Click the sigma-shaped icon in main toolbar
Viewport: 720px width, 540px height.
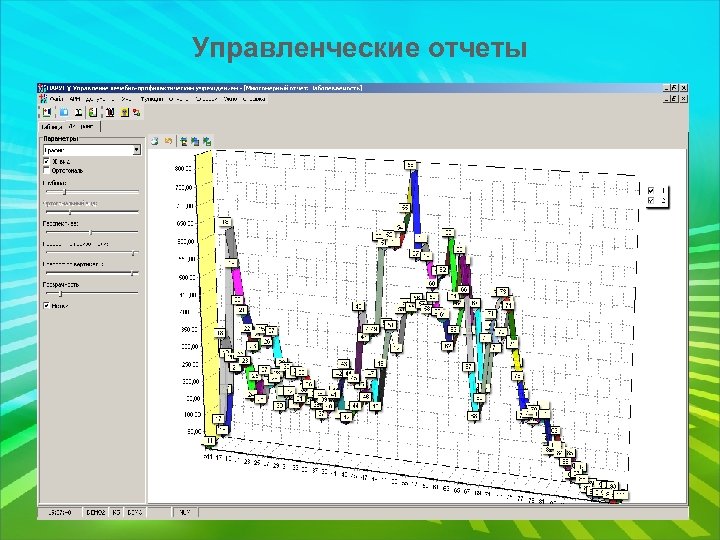pyautogui.click(x=79, y=112)
